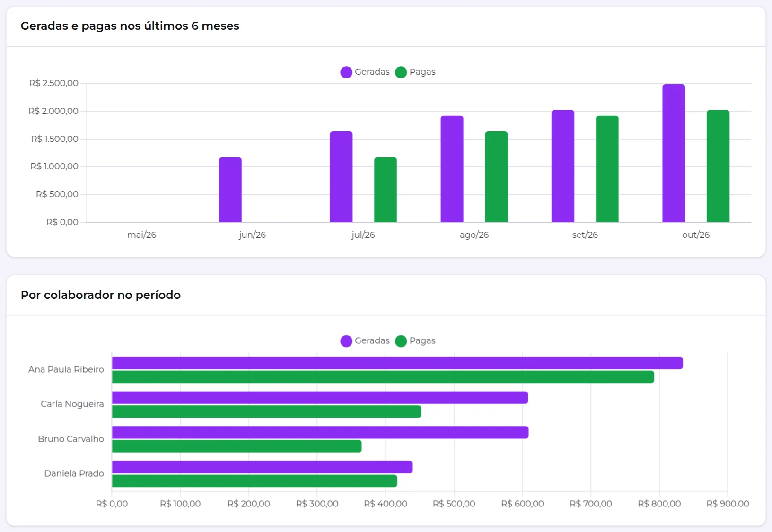Click the Bruno Carvalho label
The height and width of the screenshot is (532, 772).
point(71,439)
